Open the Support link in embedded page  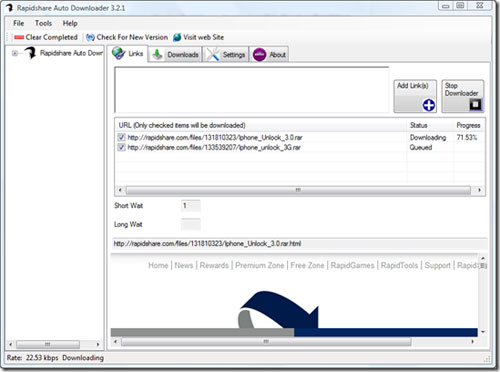(x=438, y=265)
